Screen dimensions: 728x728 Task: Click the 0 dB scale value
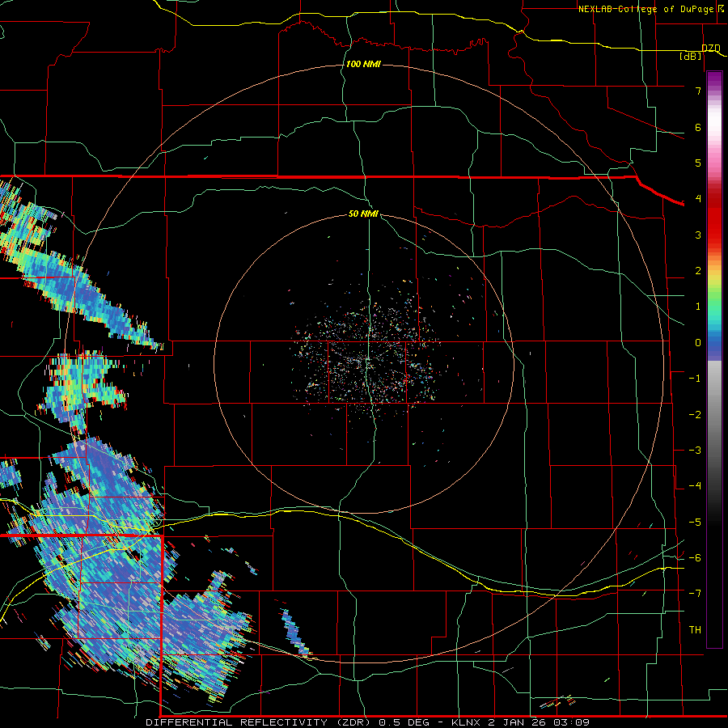pyautogui.click(x=698, y=343)
